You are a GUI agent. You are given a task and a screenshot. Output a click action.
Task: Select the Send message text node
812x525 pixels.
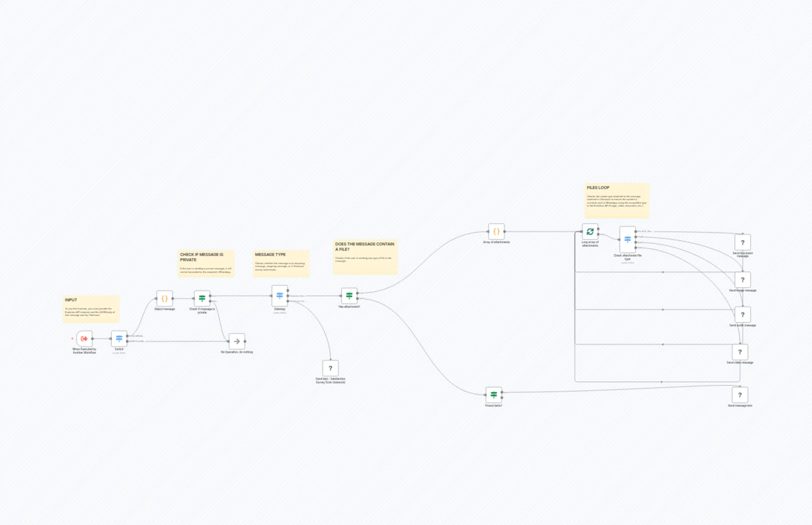coord(740,395)
